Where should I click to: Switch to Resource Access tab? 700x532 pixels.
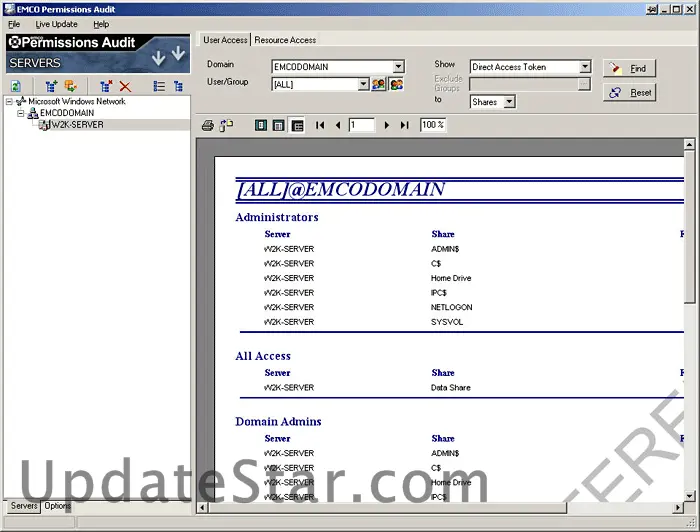tap(285, 40)
